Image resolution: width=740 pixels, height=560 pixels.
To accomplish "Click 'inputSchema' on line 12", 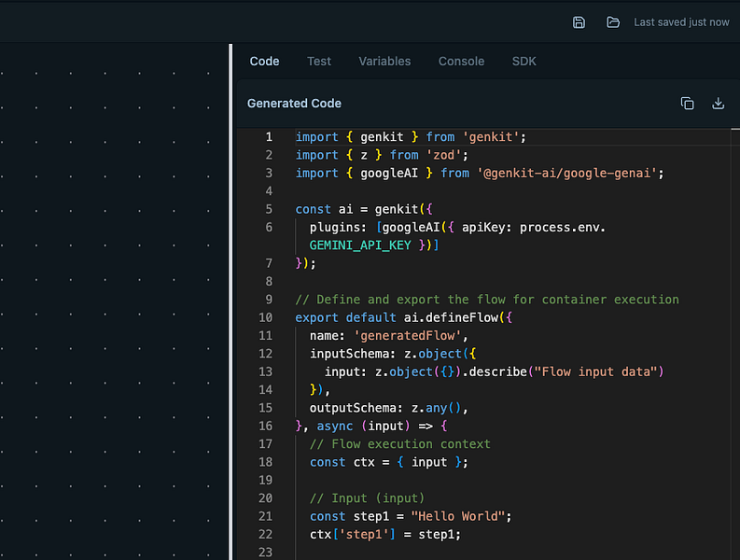I will (349, 354).
